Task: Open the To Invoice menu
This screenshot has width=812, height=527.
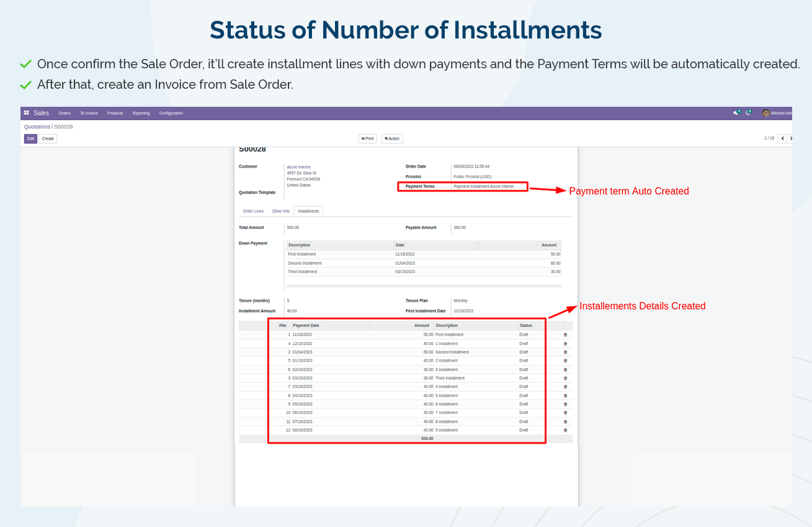Action: (x=89, y=113)
